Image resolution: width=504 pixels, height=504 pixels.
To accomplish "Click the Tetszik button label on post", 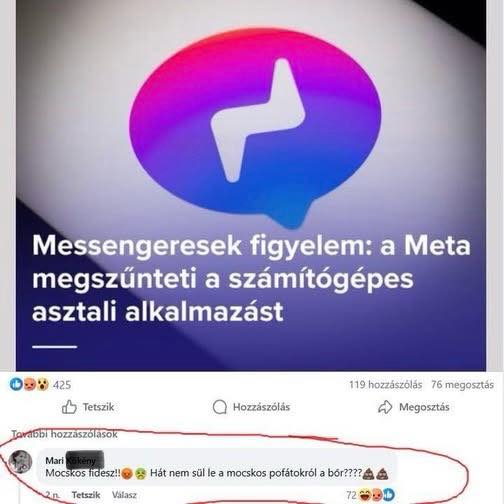I will pos(98,407).
